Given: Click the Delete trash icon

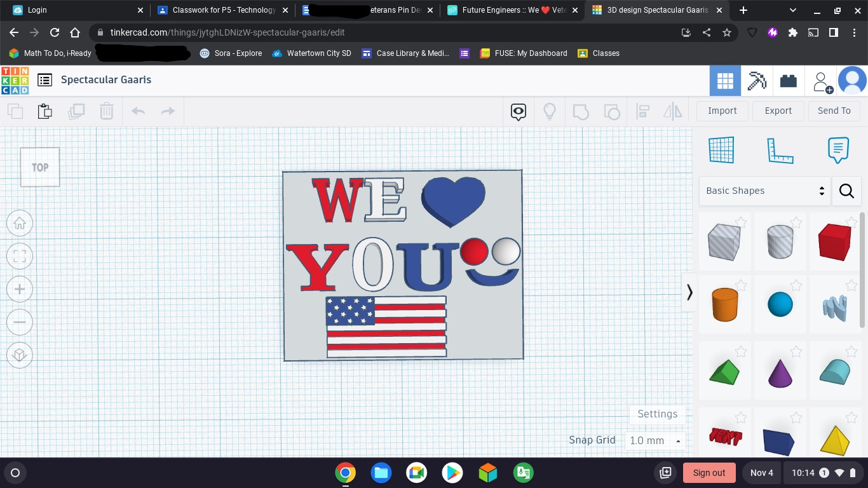Looking at the screenshot, I should (107, 111).
